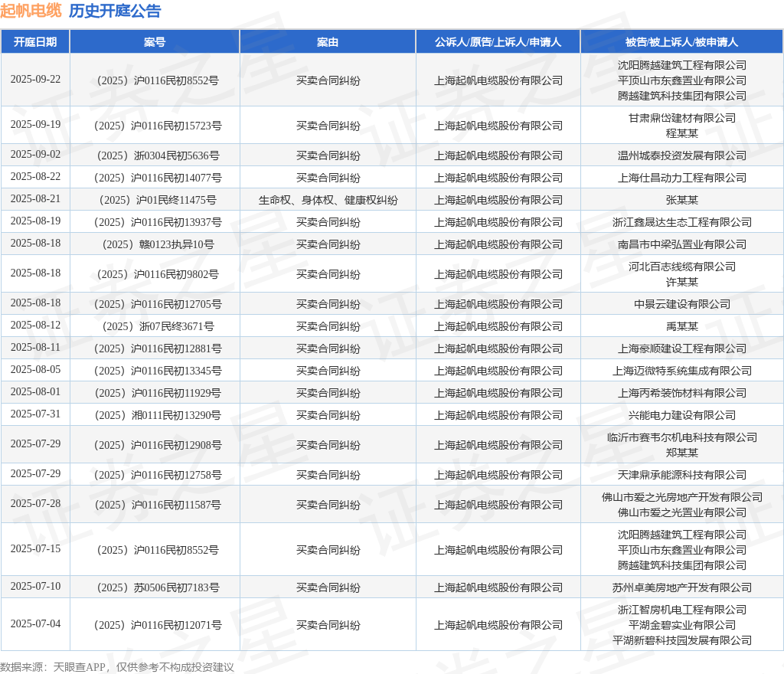Click the date 2025-07-28
This screenshot has width=784, height=674.
[35, 503]
